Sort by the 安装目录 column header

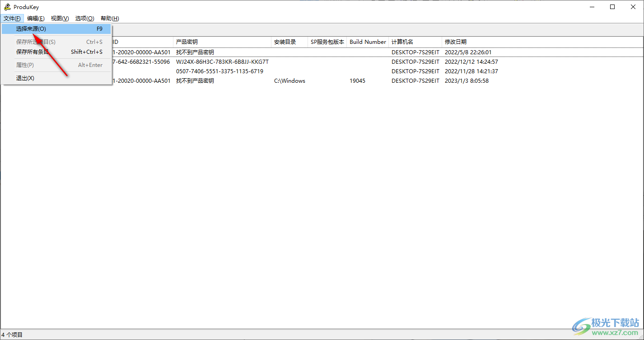pos(289,42)
